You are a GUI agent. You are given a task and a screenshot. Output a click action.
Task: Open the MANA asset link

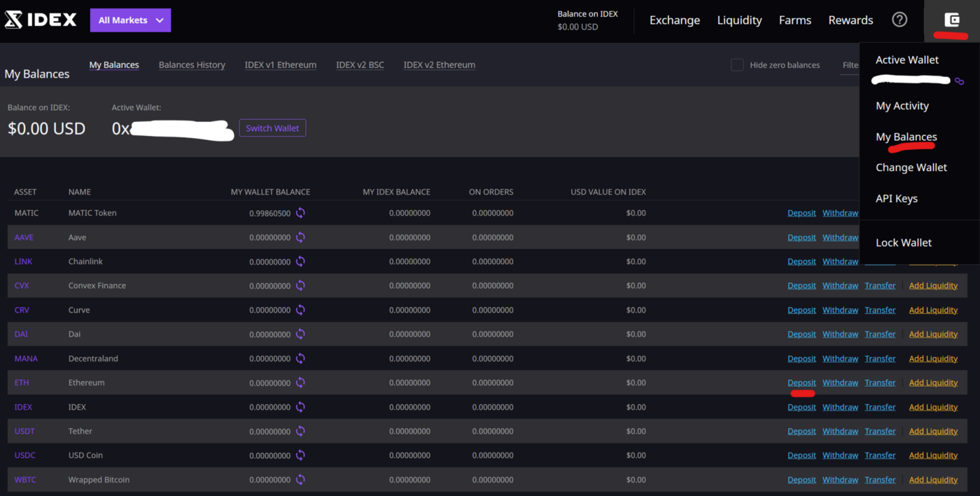pyautogui.click(x=26, y=359)
